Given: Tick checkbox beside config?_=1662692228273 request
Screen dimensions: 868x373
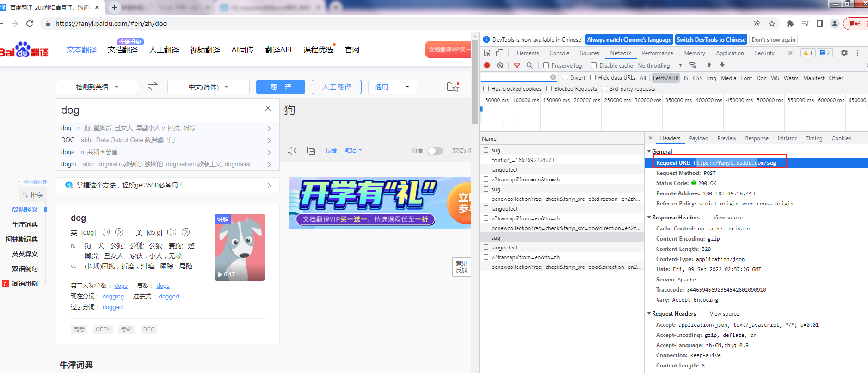Looking at the screenshot, I should [x=486, y=160].
